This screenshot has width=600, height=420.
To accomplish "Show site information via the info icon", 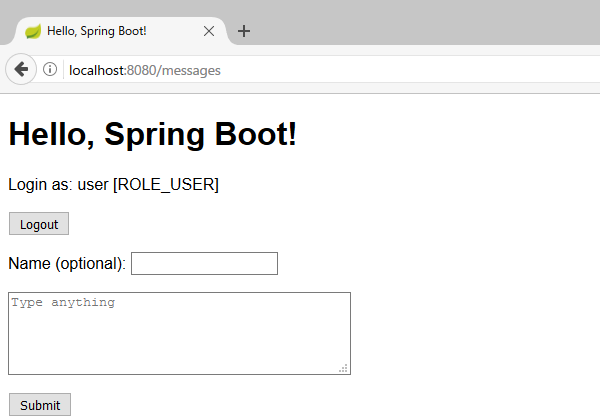I will tap(50, 69).
